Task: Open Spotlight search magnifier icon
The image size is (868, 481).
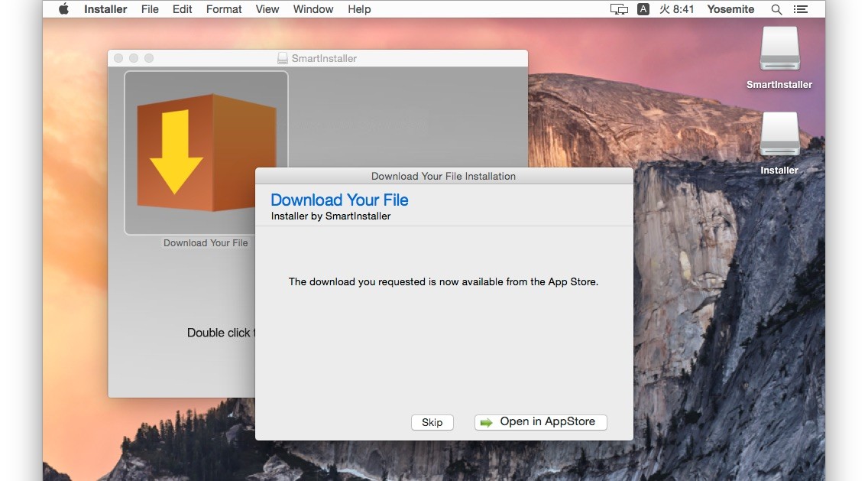Action: click(x=776, y=9)
